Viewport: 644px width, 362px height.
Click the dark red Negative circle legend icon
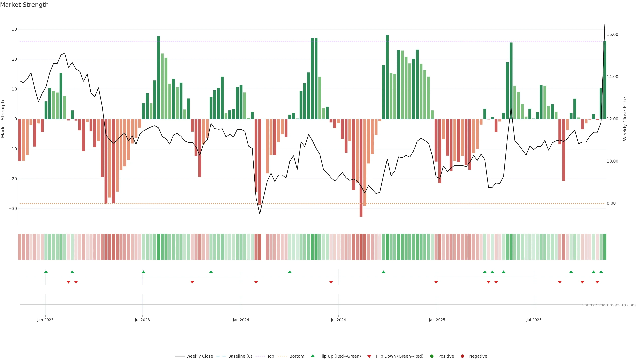point(462,356)
